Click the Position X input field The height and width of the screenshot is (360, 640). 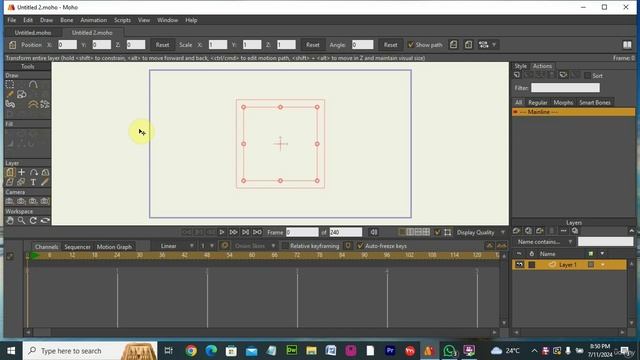click(67, 44)
